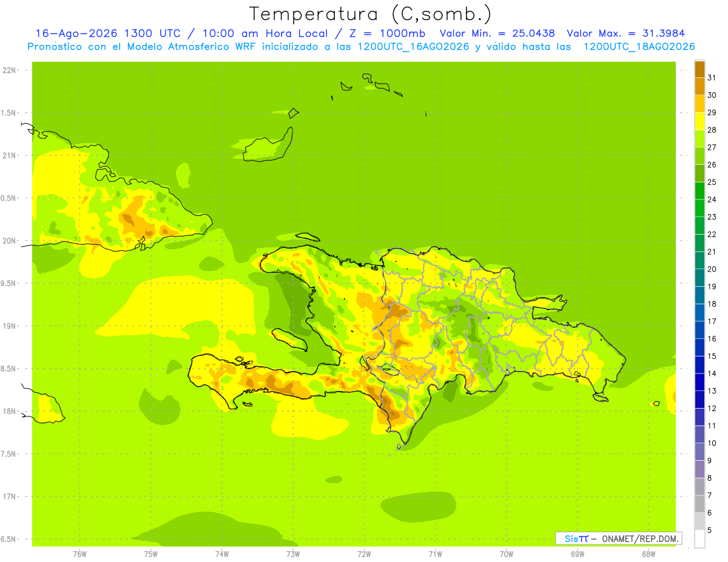Click the longitude label "74W"

221,554
